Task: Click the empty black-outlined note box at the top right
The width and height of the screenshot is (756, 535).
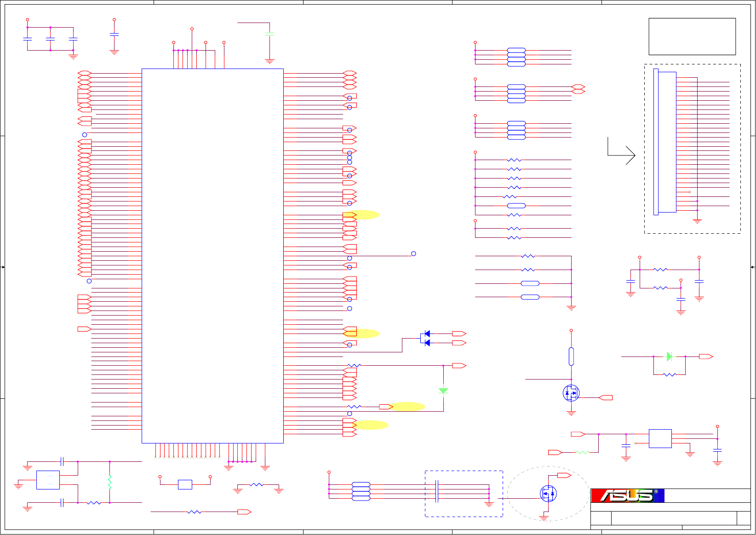Action: [x=692, y=36]
